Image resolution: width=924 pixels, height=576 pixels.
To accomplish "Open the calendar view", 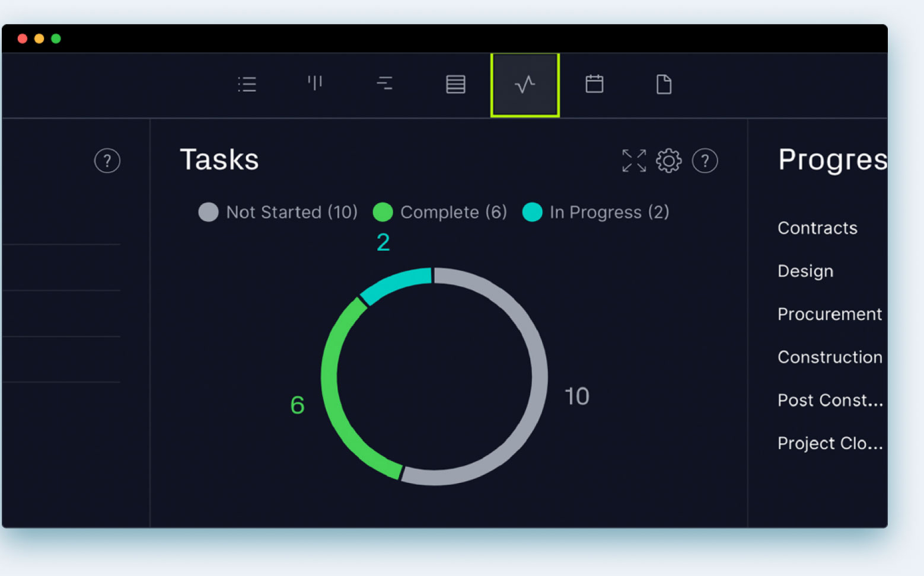I will 594,84.
